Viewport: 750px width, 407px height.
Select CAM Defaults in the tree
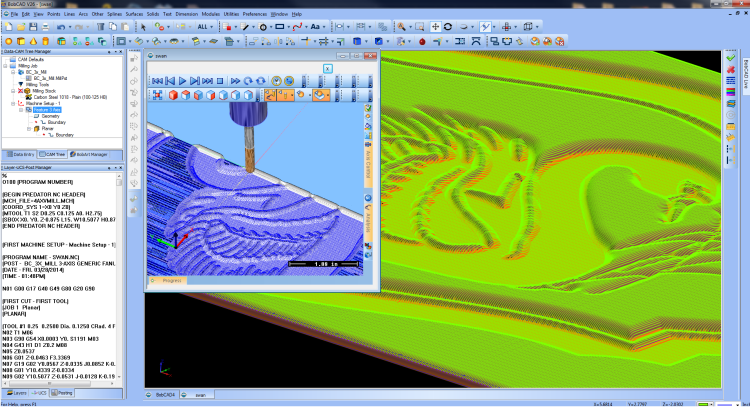[31, 59]
